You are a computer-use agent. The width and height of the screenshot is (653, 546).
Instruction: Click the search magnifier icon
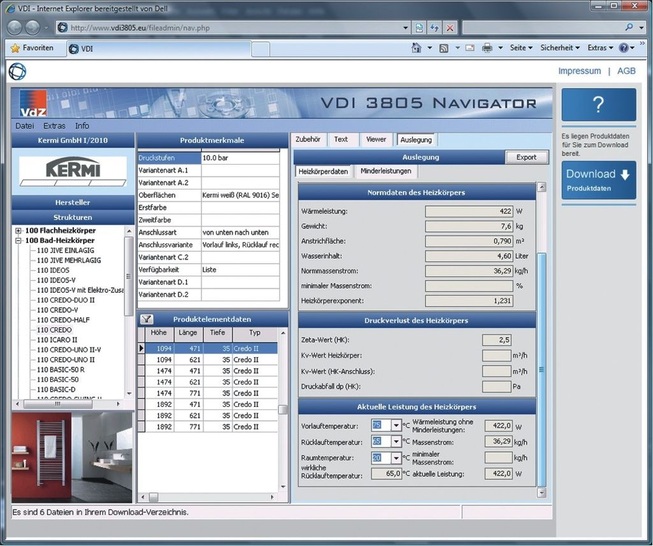[629, 27]
